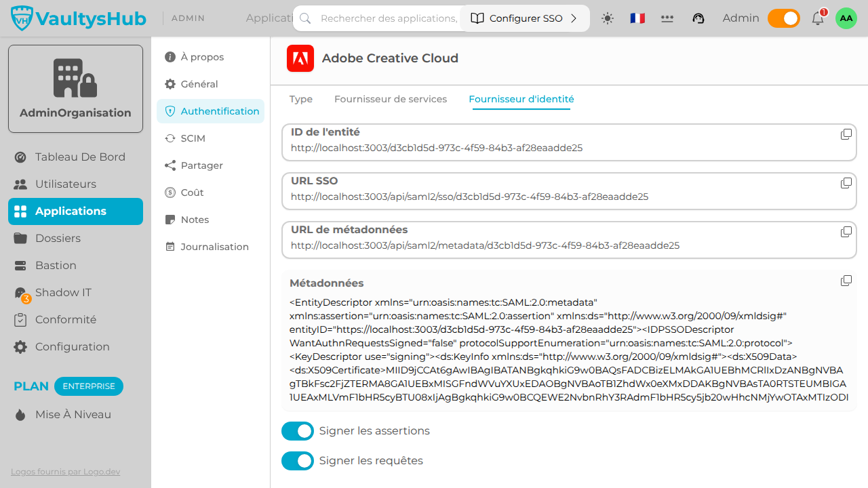
Task: Click the search magnifier icon
Action: [305, 18]
